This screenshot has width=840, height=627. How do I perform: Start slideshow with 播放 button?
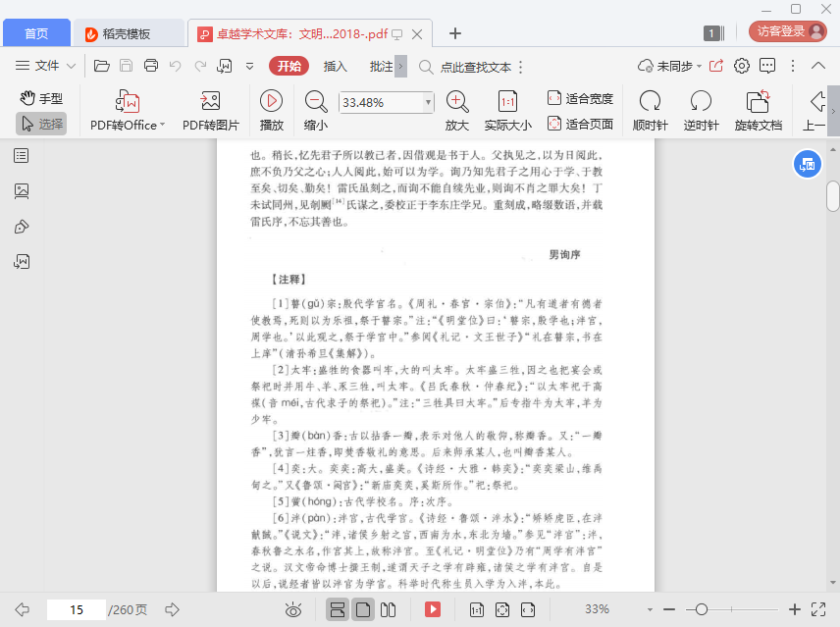tap(271, 110)
